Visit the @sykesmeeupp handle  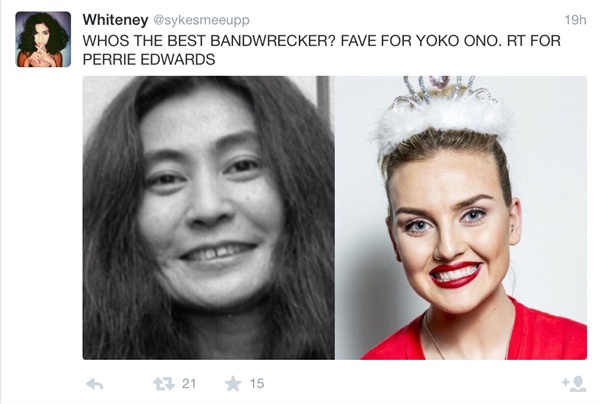(201, 20)
